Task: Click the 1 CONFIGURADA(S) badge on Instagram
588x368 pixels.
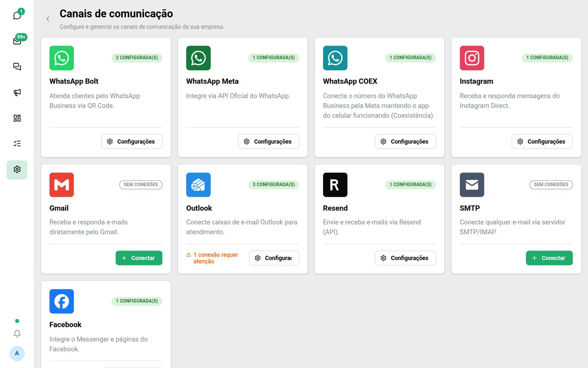Action: (547, 58)
